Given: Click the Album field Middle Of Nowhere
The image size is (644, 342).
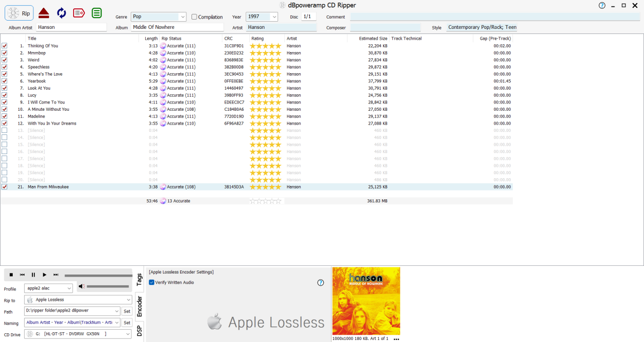Looking at the screenshot, I should 177,27.
